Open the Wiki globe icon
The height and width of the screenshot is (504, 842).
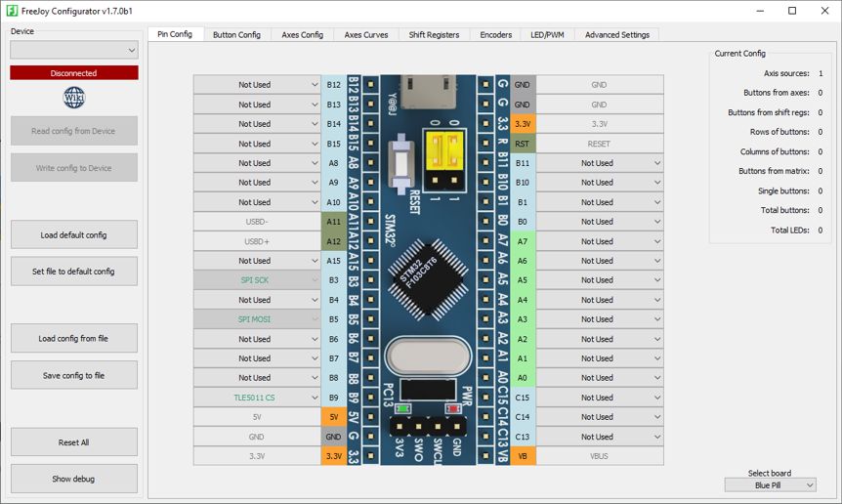pos(73,97)
